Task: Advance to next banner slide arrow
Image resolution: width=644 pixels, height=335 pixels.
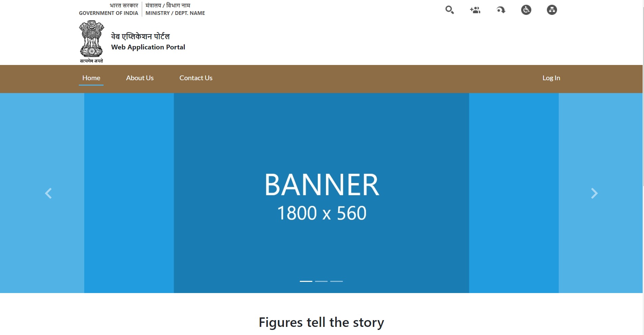Action: tap(594, 193)
